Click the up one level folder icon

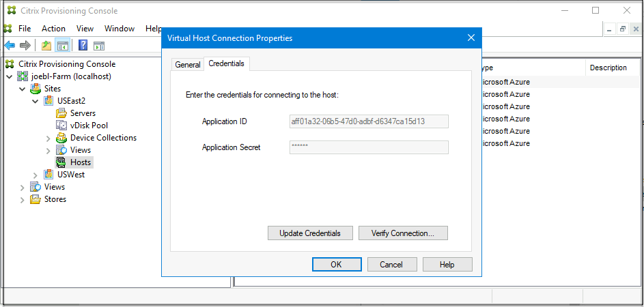click(x=46, y=46)
